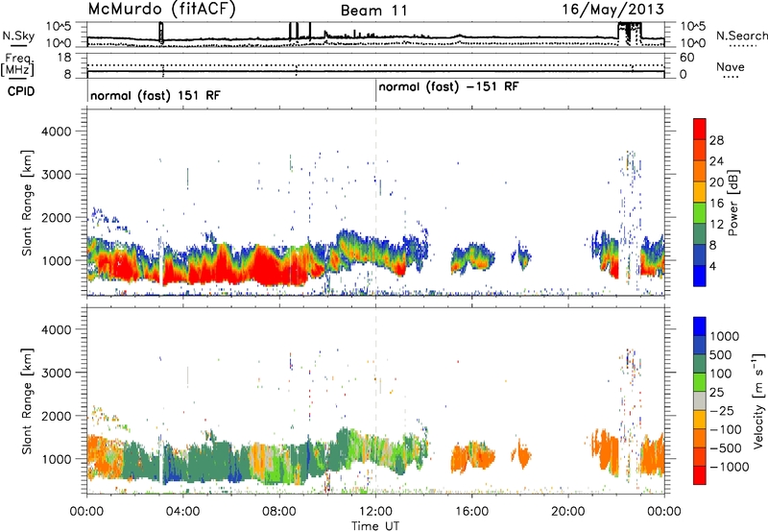Image resolution: width=768 pixels, height=532 pixels.
Task: Click the "Velocity [m s⁻¹]" colorbar title
Action: (x=758, y=400)
